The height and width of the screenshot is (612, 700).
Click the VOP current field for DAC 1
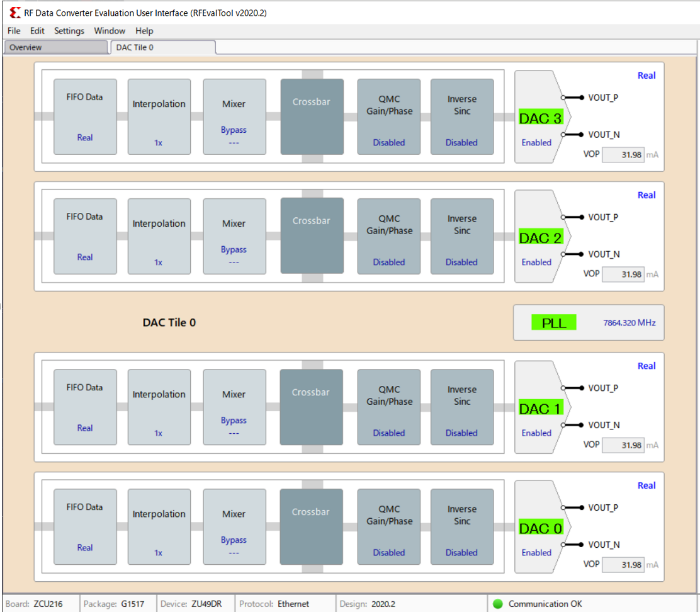tap(623, 445)
